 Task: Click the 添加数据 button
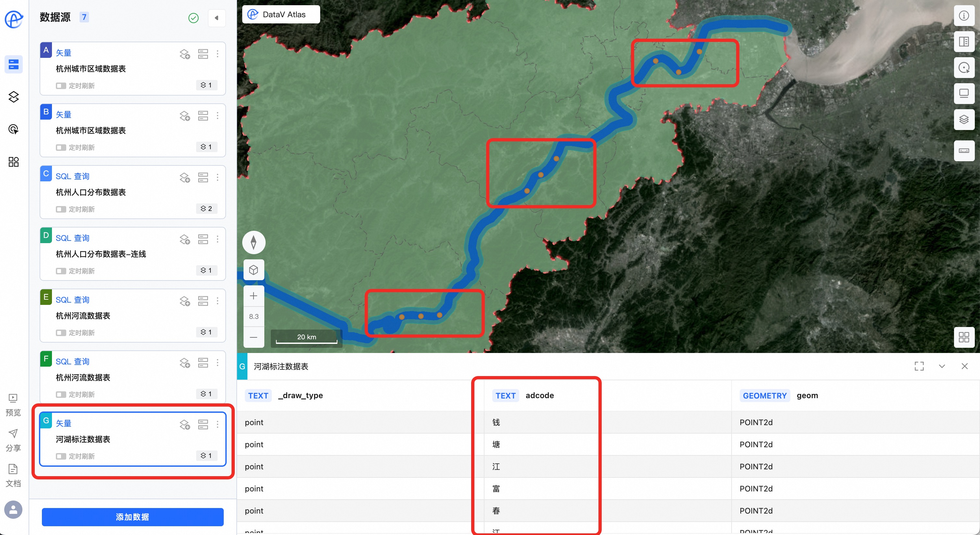click(x=132, y=517)
